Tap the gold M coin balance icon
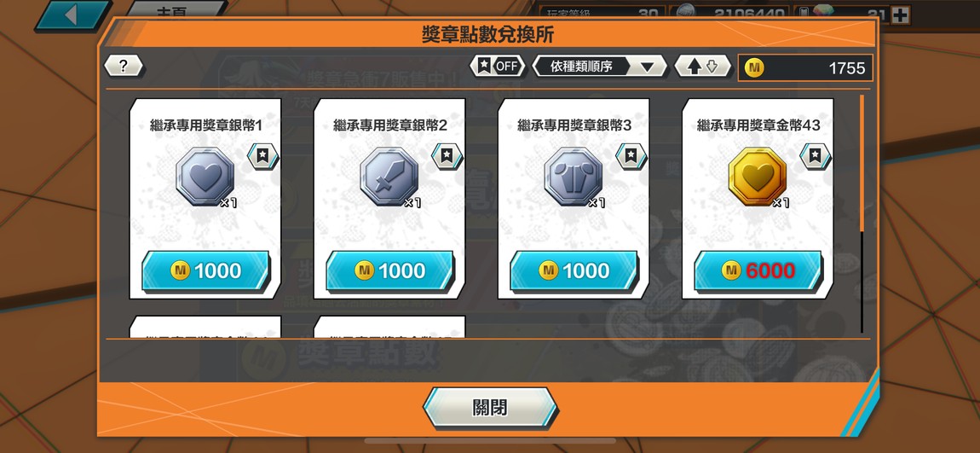Image resolution: width=980 pixels, height=453 pixels. [755, 67]
